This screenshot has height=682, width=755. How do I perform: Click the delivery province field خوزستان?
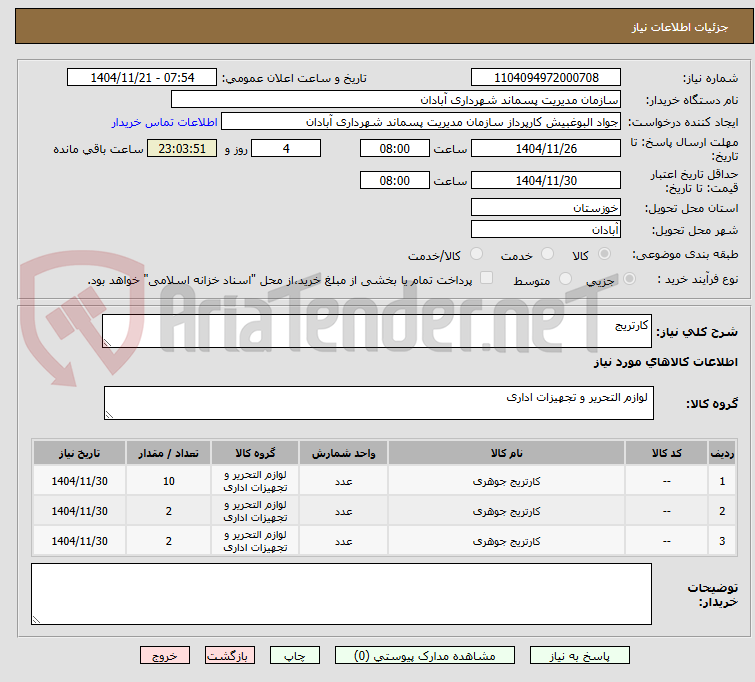tap(546, 208)
